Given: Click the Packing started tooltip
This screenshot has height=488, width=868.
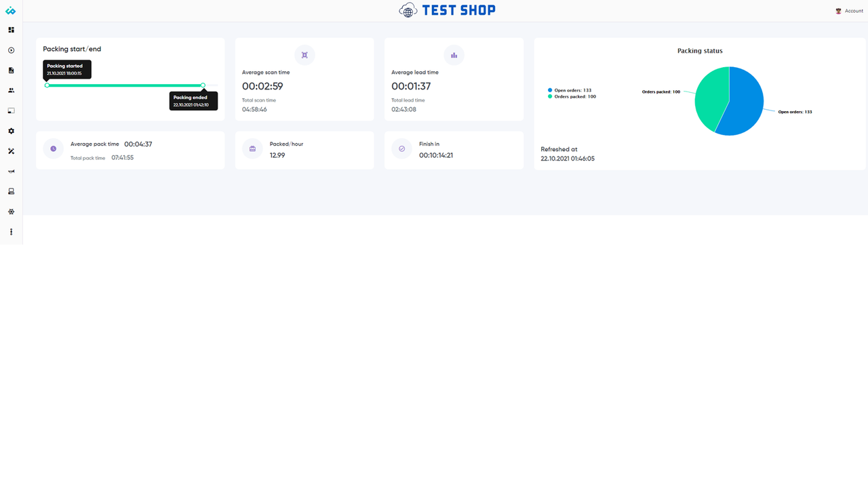Looking at the screenshot, I should tap(67, 69).
